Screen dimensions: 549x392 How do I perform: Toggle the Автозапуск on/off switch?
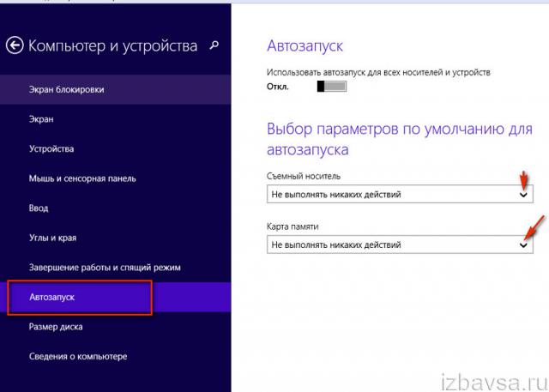click(x=332, y=87)
